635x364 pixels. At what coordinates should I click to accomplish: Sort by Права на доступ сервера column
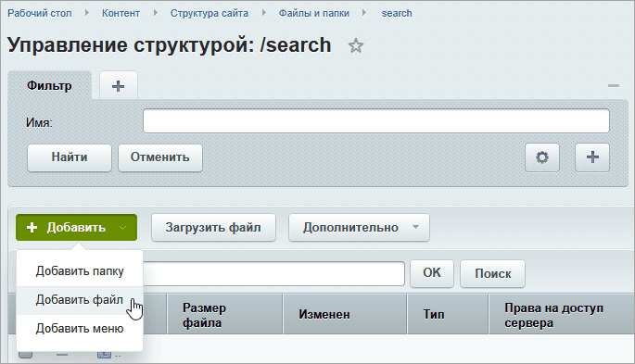click(562, 315)
